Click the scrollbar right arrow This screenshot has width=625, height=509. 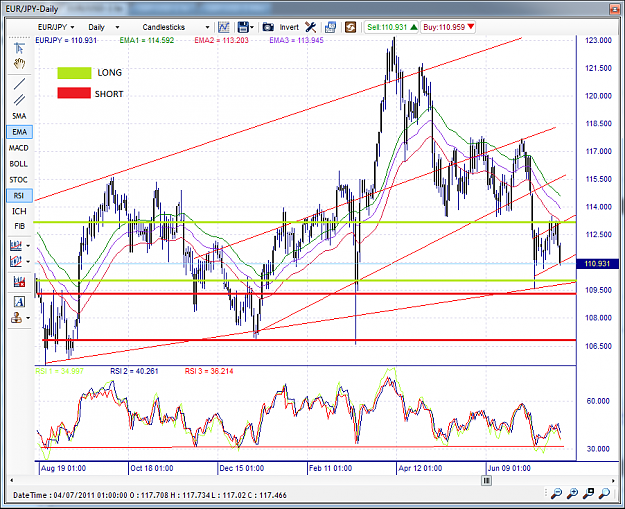613,480
